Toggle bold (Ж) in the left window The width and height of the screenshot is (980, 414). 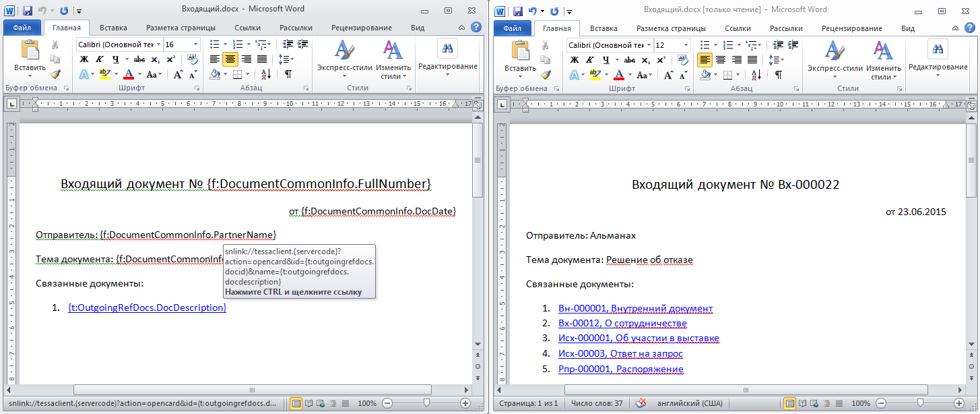(85, 59)
